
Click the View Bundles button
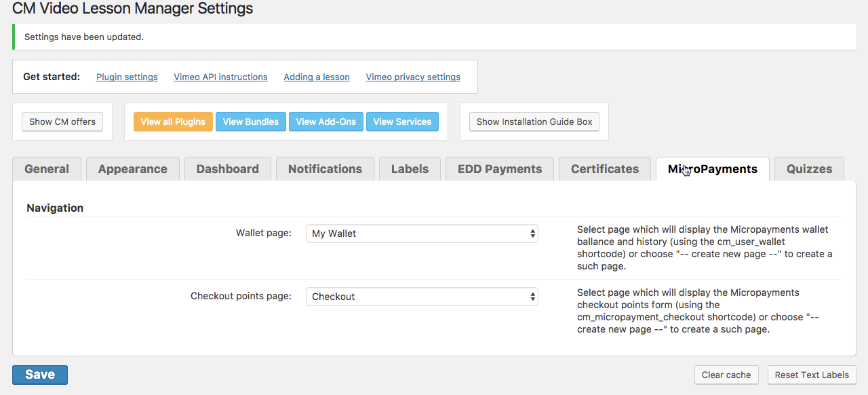(x=251, y=121)
